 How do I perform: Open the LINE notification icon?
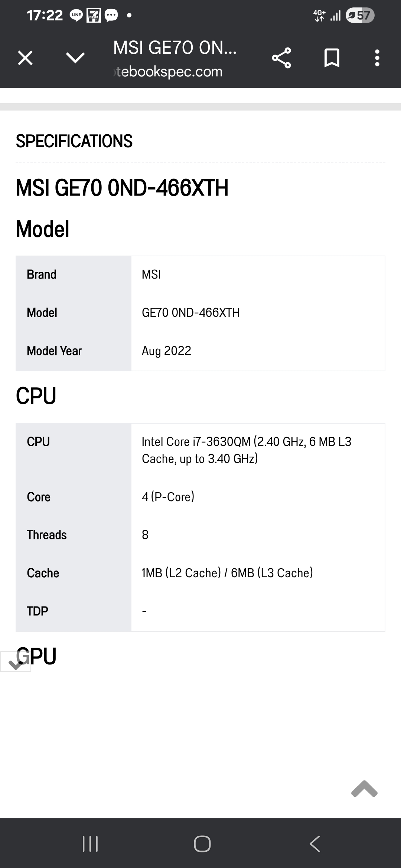[x=76, y=16]
